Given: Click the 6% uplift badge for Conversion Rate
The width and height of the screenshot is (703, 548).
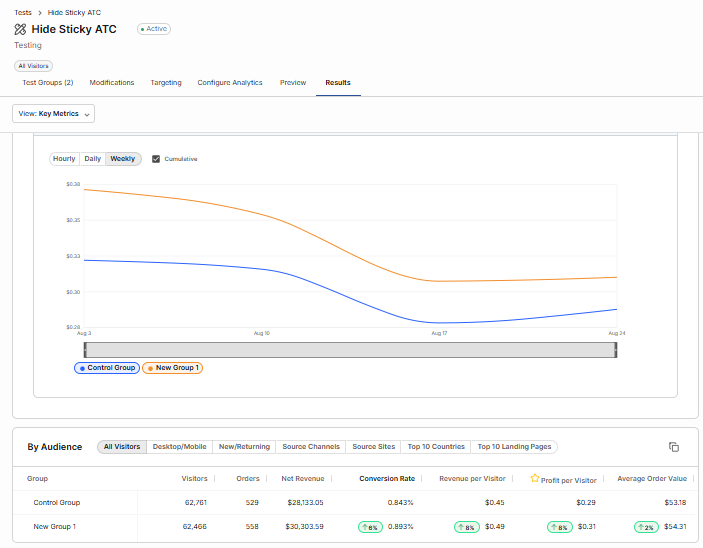Looking at the screenshot, I should click(369, 526).
